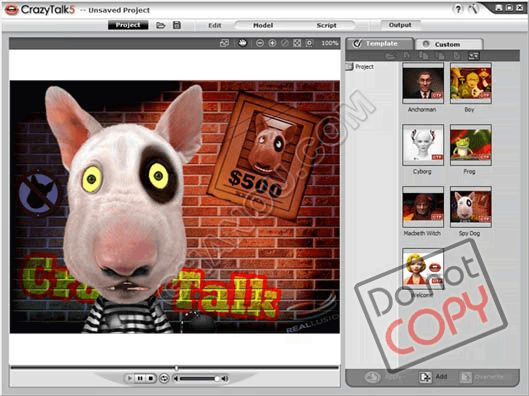
Task: Open help via the question mark icon
Action: pyautogui.click(x=458, y=9)
